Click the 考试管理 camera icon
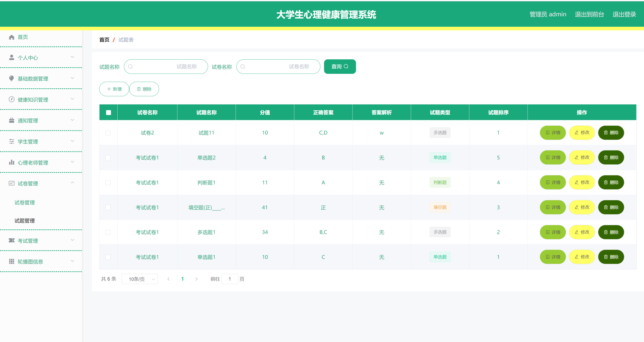 coord(12,240)
